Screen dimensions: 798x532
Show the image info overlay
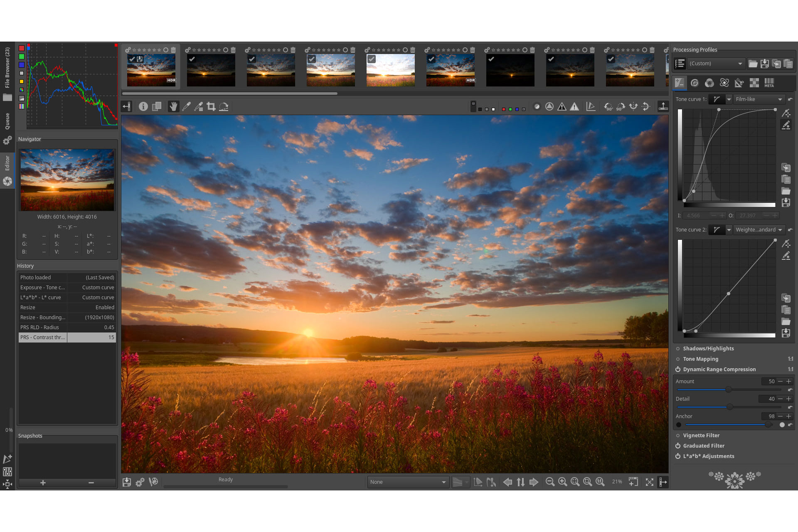(x=143, y=106)
